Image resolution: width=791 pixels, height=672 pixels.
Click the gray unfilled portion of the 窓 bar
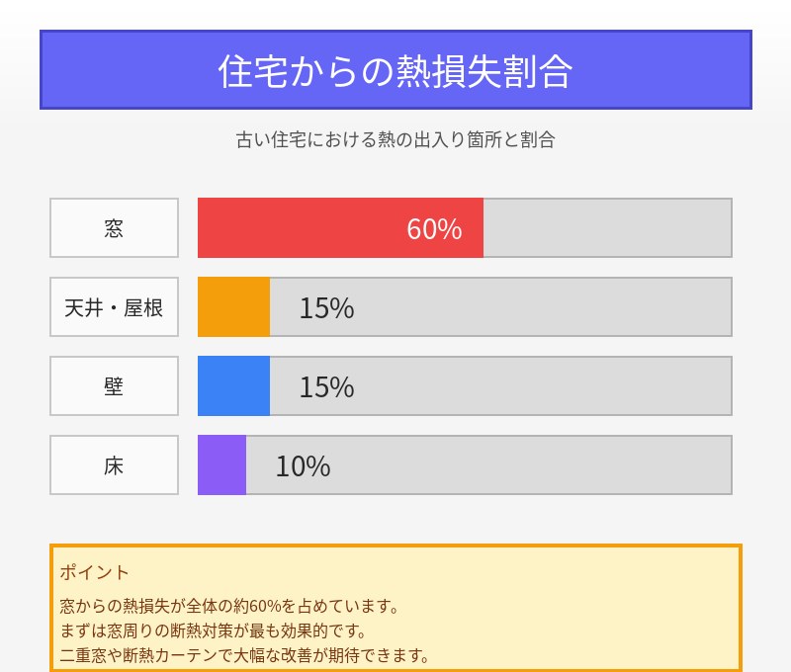click(607, 228)
